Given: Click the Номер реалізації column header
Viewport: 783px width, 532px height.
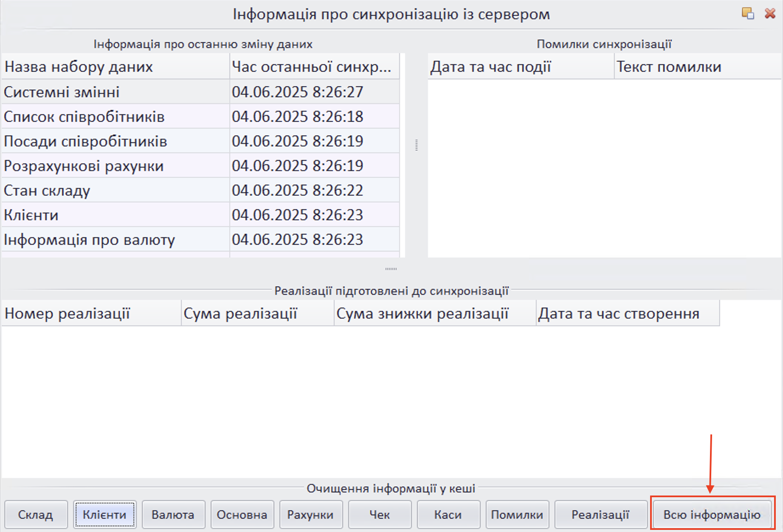Looking at the screenshot, I should click(x=91, y=314).
